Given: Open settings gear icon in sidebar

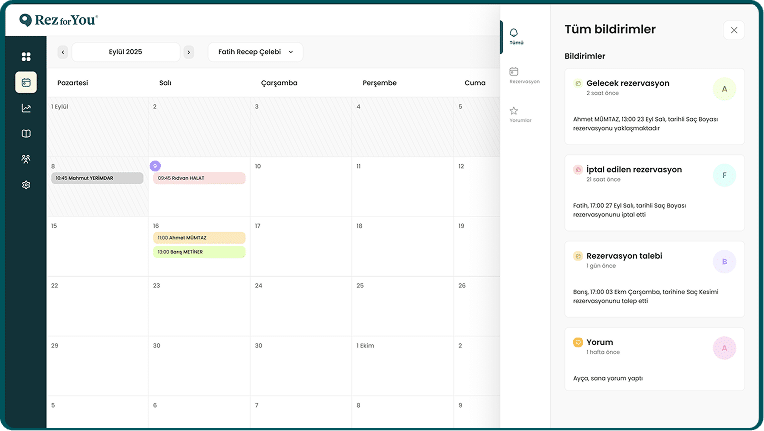Looking at the screenshot, I should (26, 185).
